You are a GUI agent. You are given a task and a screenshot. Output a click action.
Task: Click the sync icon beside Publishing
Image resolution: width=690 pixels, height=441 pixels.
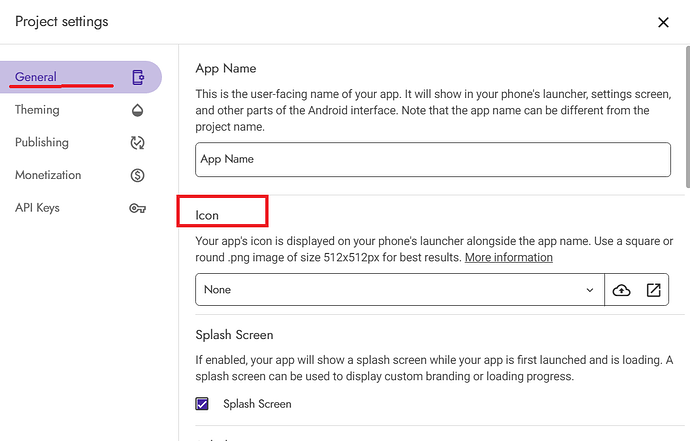(x=138, y=143)
